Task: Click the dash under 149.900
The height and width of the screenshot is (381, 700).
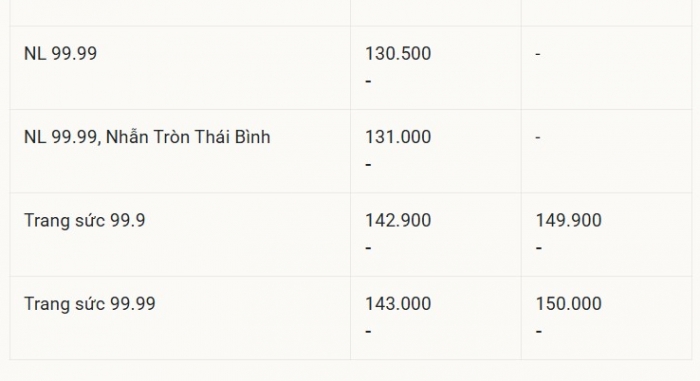Action: click(x=539, y=248)
